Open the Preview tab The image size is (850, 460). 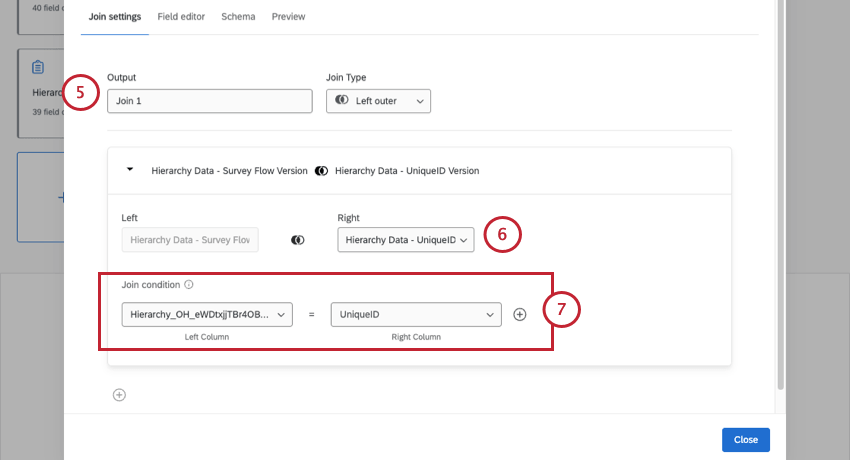tap(289, 17)
